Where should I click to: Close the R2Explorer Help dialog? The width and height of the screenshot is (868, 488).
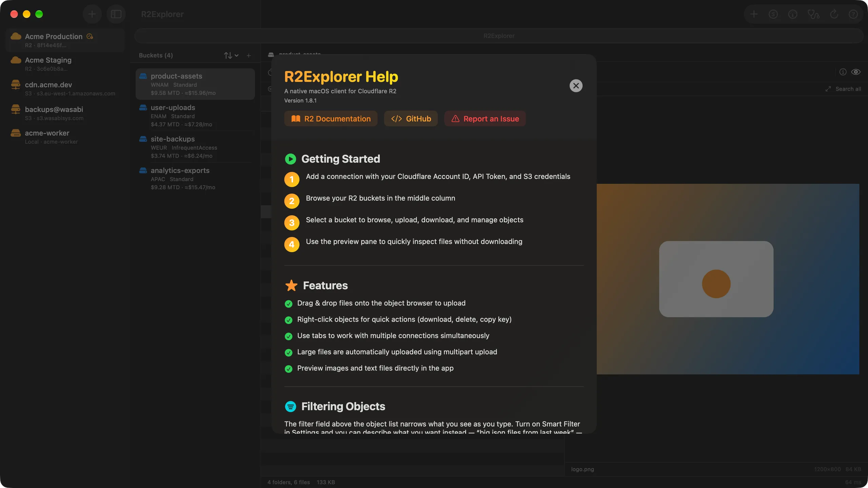[576, 86]
